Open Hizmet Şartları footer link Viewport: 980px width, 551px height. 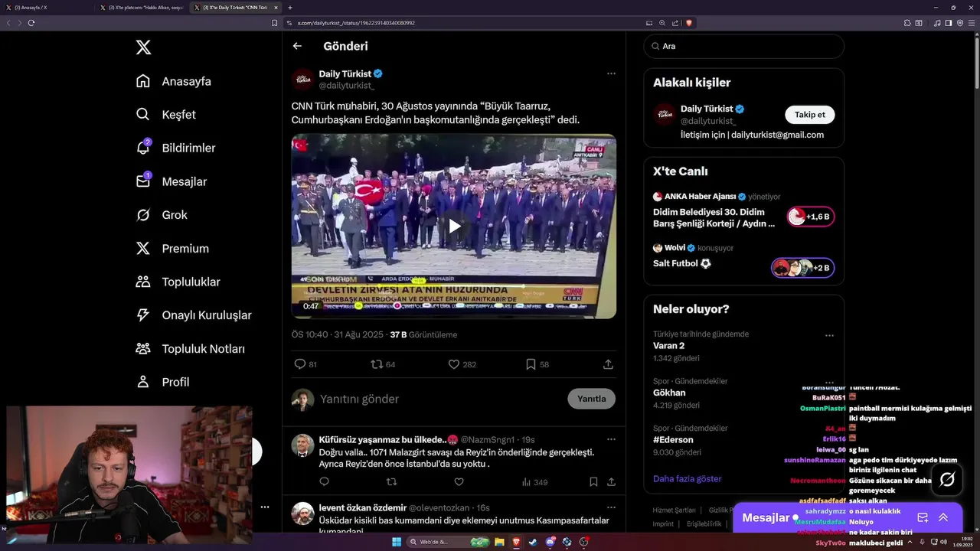[674, 510]
